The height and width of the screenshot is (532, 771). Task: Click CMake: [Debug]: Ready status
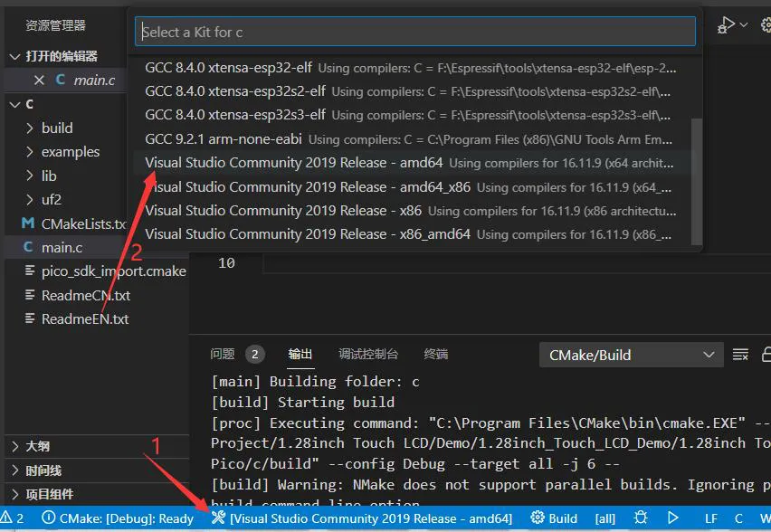pyautogui.click(x=118, y=518)
